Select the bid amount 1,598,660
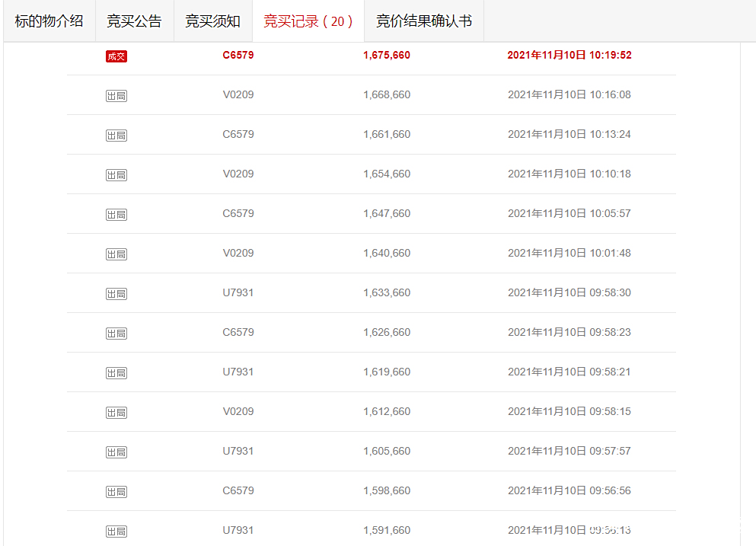This screenshot has width=756, height=546. pos(387,490)
